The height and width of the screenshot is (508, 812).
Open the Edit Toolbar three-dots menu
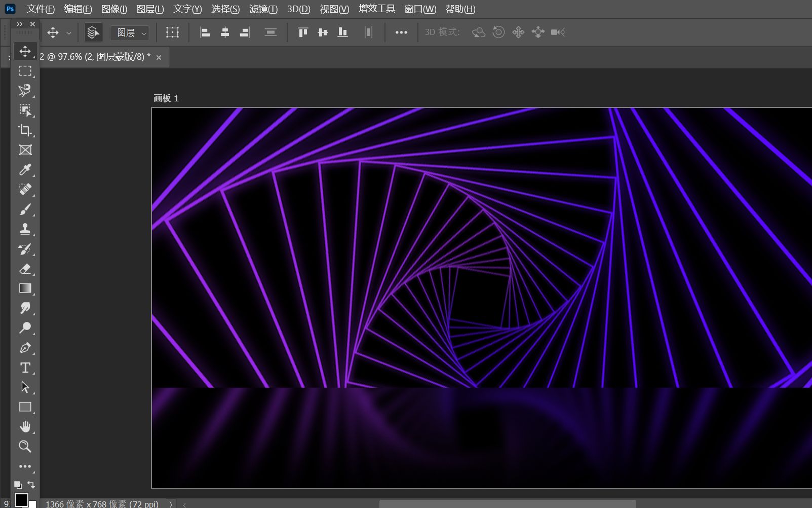point(25,466)
